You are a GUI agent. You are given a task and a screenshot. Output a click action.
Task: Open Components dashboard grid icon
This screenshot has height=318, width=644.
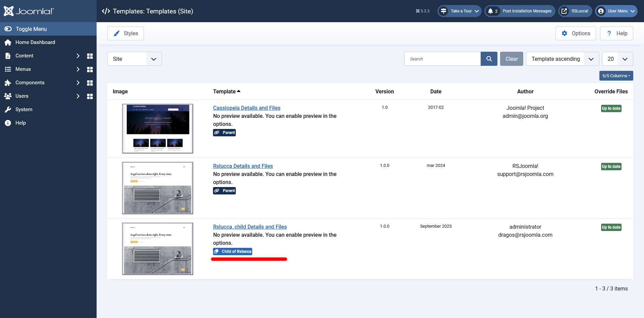[90, 83]
